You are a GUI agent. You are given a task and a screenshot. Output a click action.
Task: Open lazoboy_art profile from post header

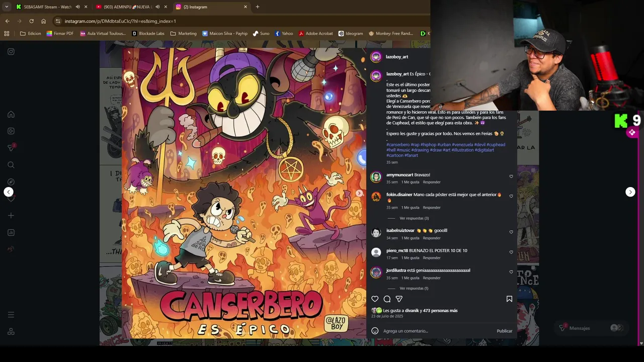click(397, 57)
